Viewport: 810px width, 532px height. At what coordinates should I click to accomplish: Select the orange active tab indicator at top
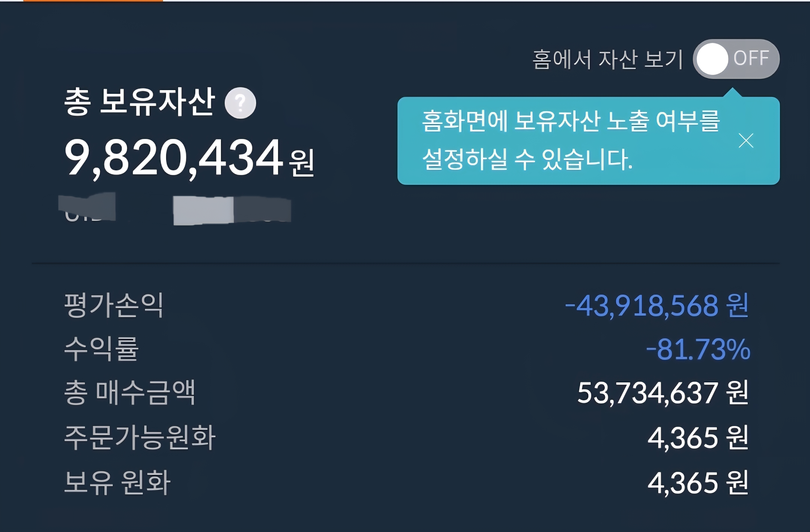click(93, 1)
